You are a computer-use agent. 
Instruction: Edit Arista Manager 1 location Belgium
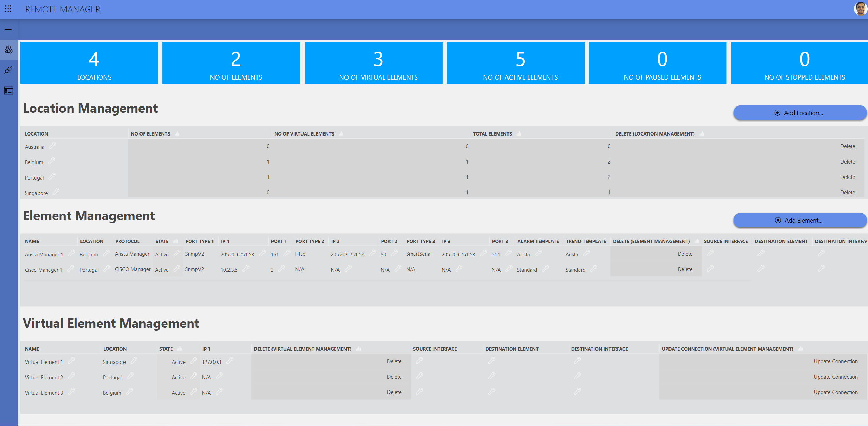pyautogui.click(x=106, y=253)
